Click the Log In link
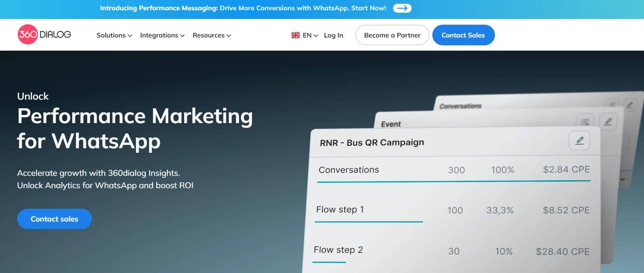 [x=334, y=35]
